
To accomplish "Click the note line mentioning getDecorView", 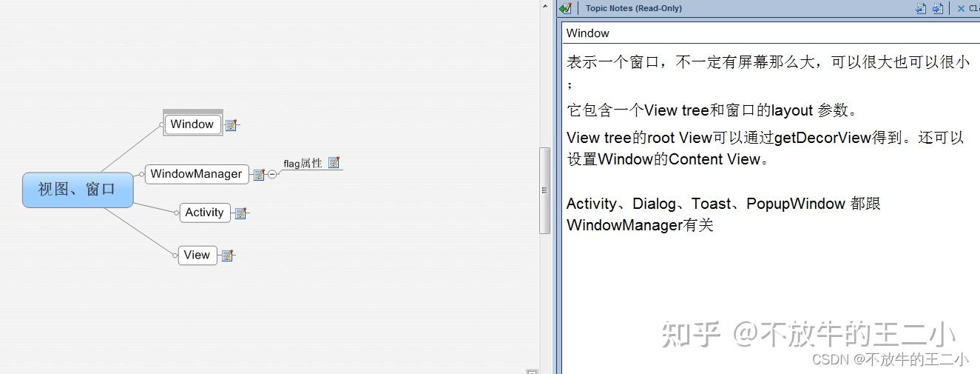I will coord(765,138).
